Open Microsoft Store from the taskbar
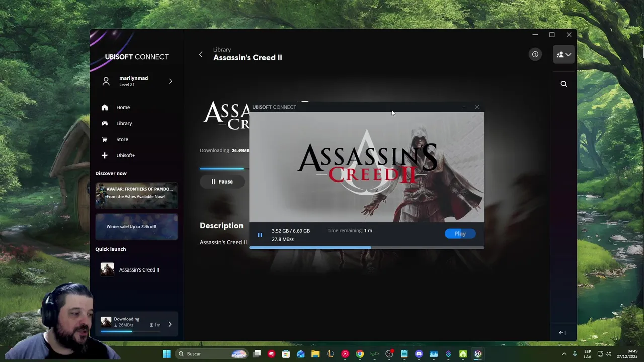Viewport: 644px width, 362px height. coord(286,354)
